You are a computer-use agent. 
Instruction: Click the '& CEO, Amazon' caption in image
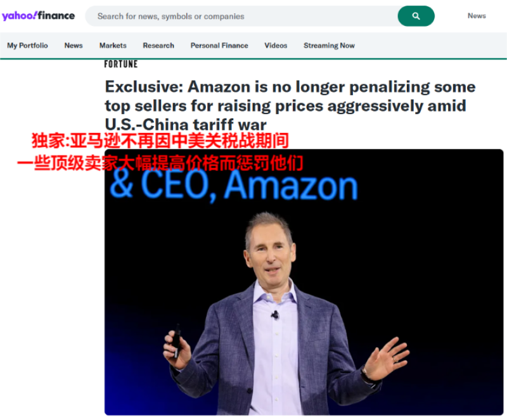pyautogui.click(x=234, y=185)
